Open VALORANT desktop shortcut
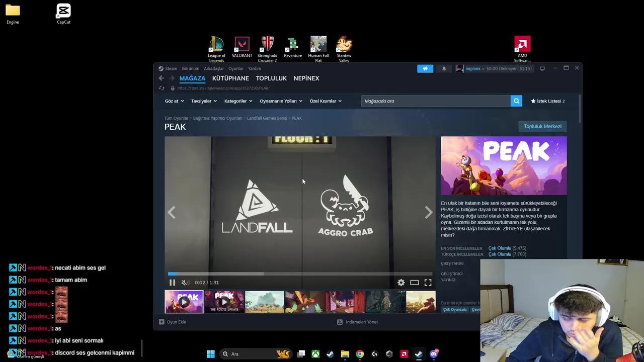 pos(242,47)
